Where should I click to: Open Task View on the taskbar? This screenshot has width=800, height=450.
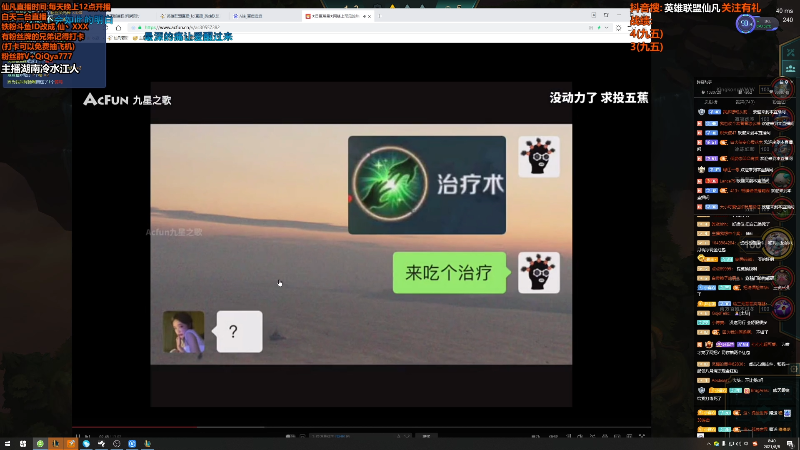point(23,444)
